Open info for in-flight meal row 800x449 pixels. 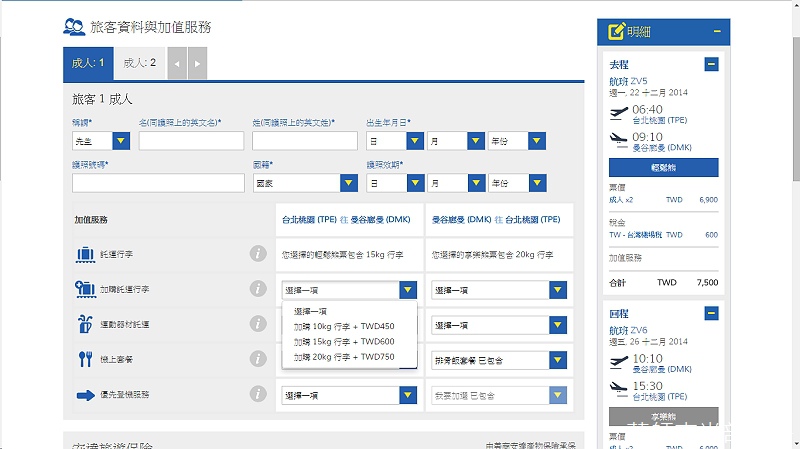[258, 359]
